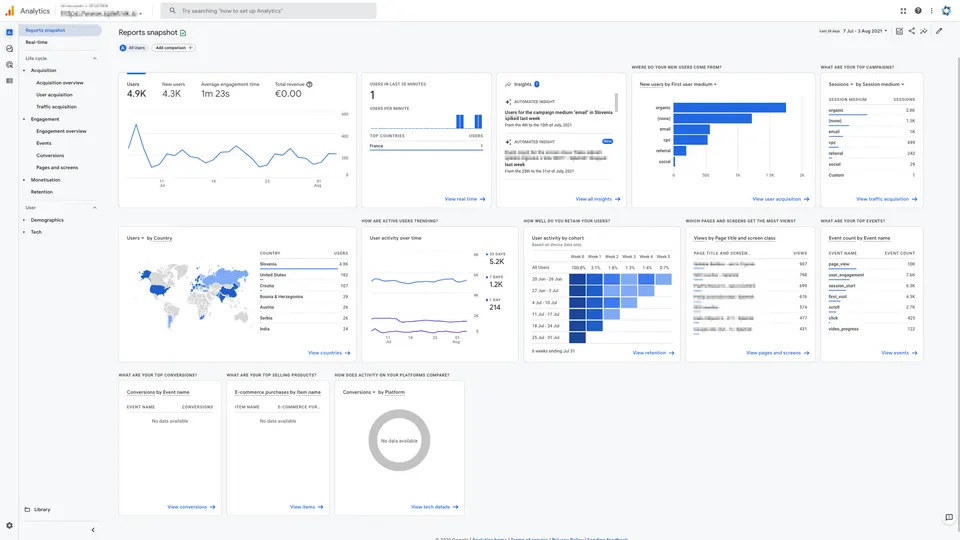This screenshot has width=960, height=540.
Task: Collapse the Life cycle section
Action: click(x=94, y=59)
